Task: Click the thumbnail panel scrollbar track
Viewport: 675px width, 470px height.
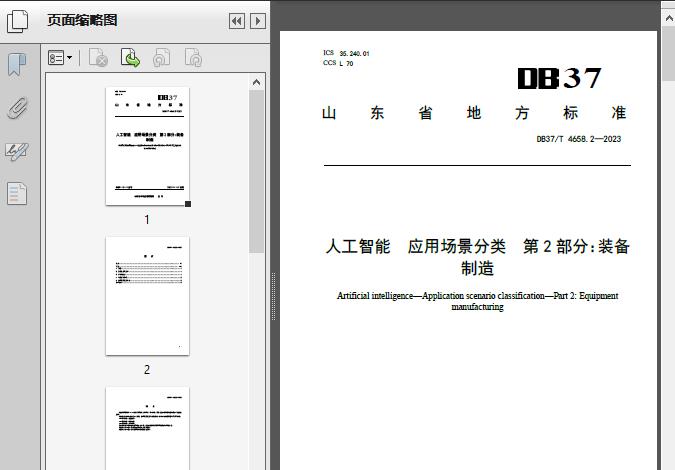Action: click(x=257, y=350)
